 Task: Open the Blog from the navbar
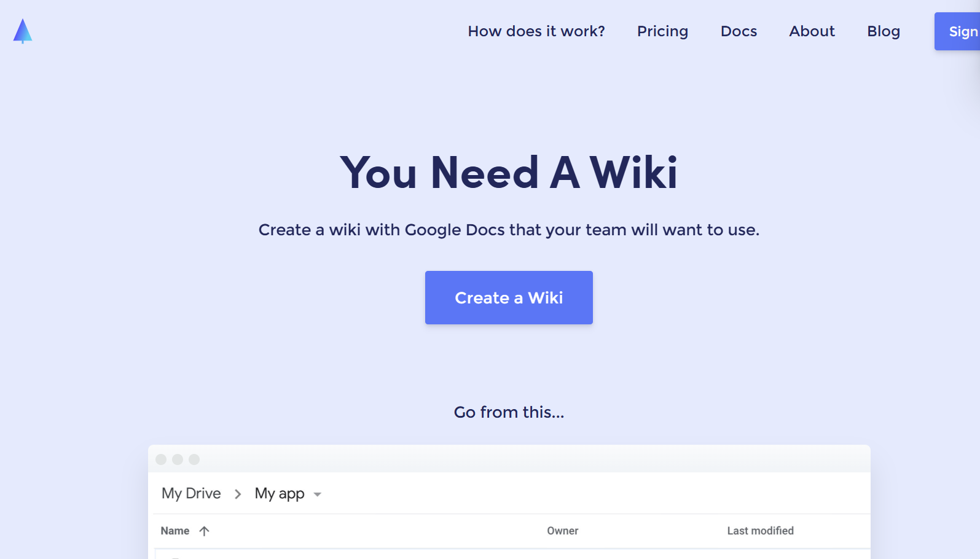coord(884,31)
